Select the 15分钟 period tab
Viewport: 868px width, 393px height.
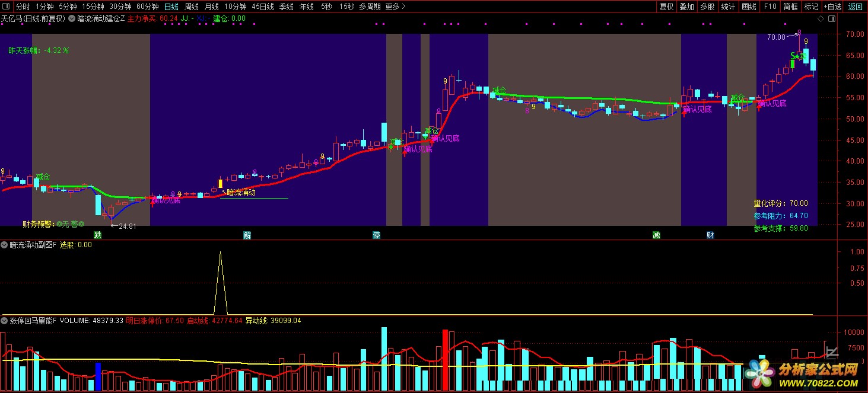93,7
